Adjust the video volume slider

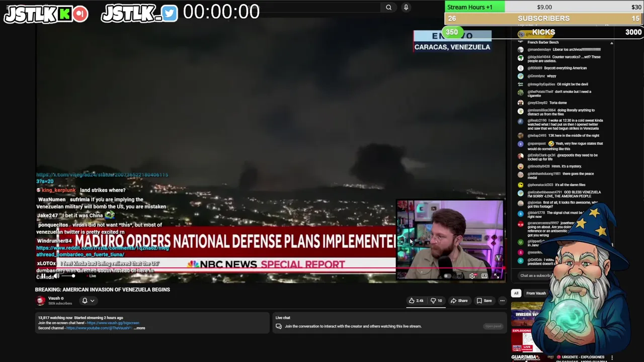pyautogui.click(x=68, y=276)
